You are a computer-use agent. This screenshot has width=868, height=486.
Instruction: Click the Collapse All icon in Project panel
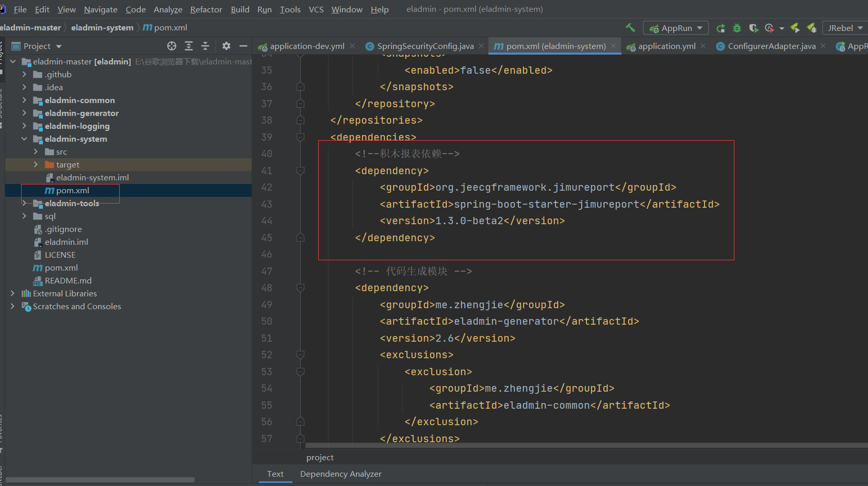pyautogui.click(x=205, y=46)
